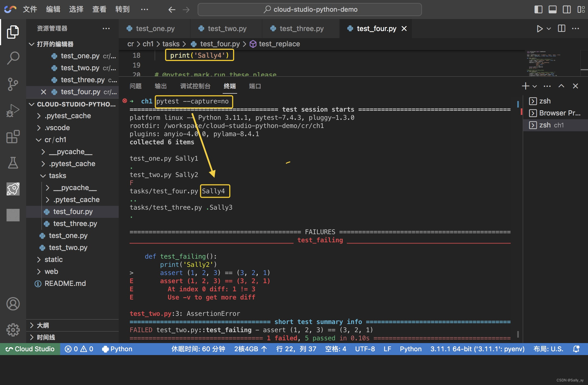Click the 空格: 4 indentation setting
The image size is (588, 385).
pos(336,349)
